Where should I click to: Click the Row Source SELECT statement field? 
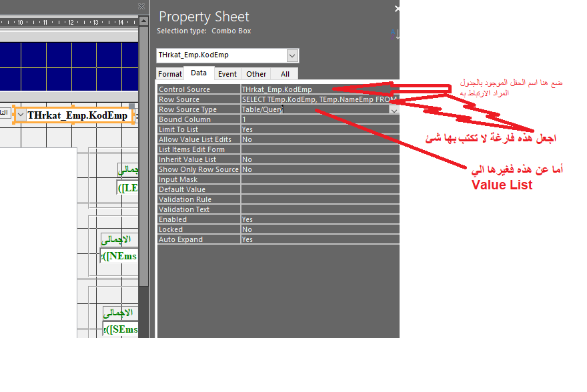(320, 99)
